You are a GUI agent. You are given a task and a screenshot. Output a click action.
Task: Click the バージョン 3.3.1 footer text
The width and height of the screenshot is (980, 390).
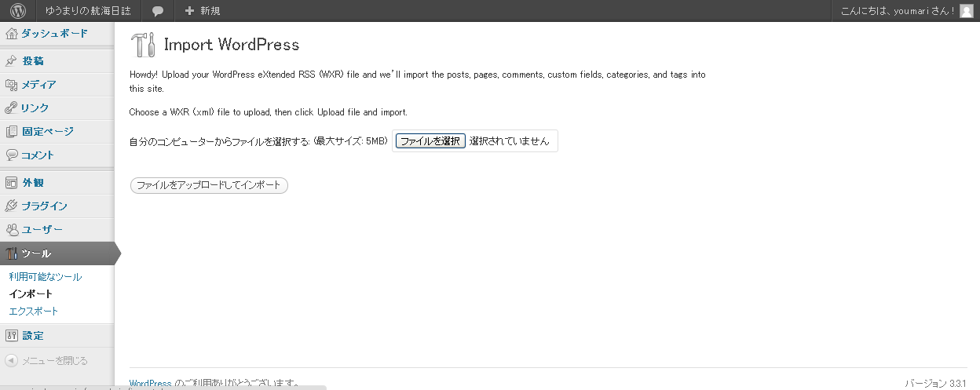(x=938, y=384)
